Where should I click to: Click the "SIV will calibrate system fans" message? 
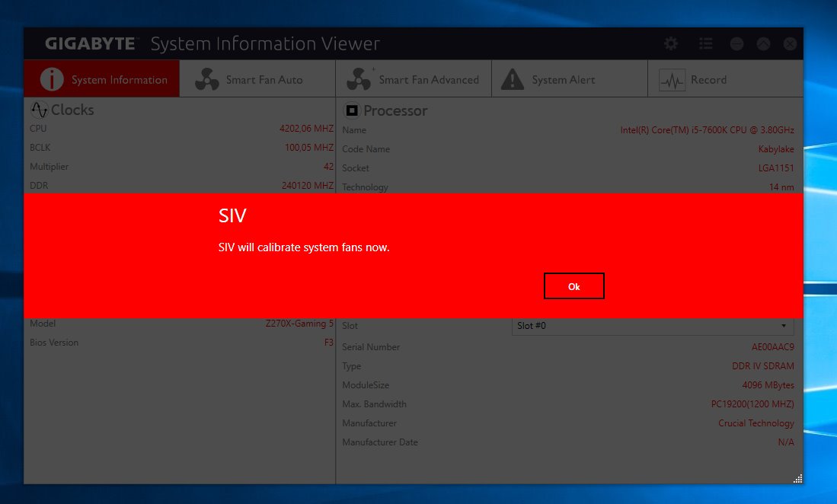coord(304,247)
